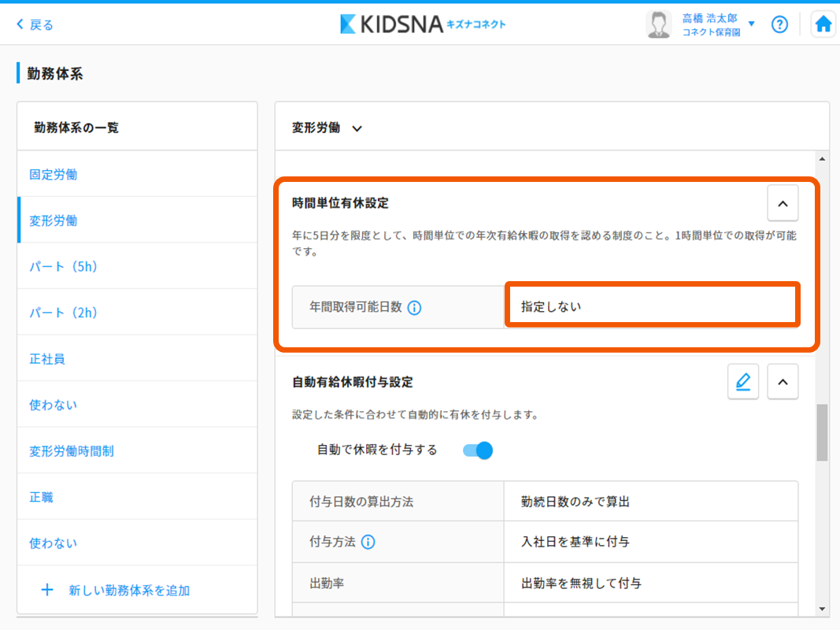Image resolution: width=840 pixels, height=630 pixels.
Task: Open the user account dropdown arrow
Action: coord(751,24)
